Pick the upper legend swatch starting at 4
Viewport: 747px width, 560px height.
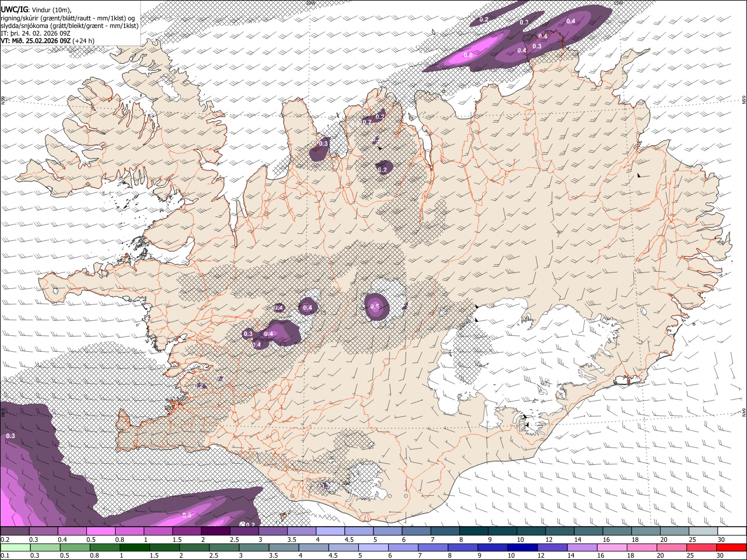click(330, 531)
